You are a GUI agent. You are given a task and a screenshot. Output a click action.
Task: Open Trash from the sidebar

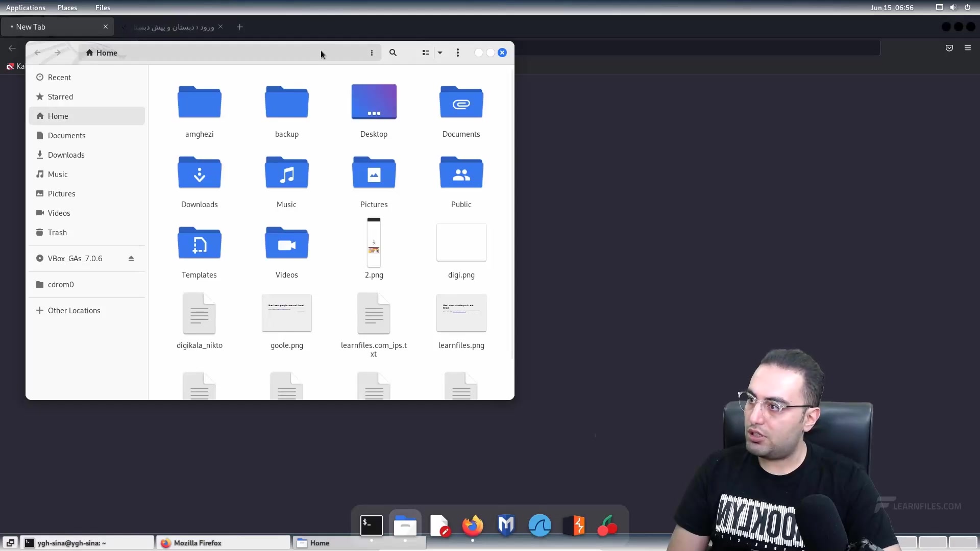click(x=57, y=233)
